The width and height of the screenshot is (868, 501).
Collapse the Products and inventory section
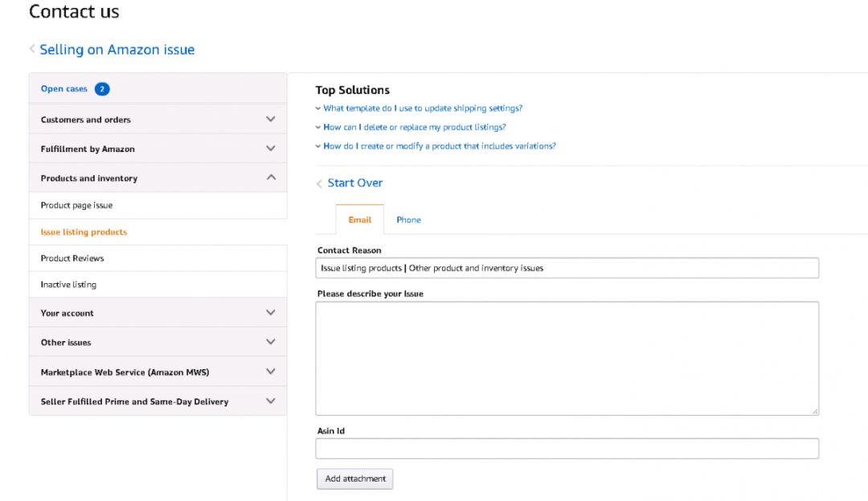point(270,178)
